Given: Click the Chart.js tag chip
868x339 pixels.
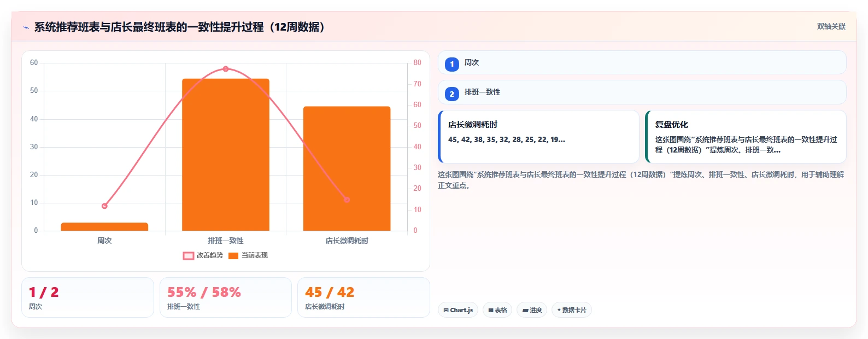Looking at the screenshot, I should click(x=458, y=310).
